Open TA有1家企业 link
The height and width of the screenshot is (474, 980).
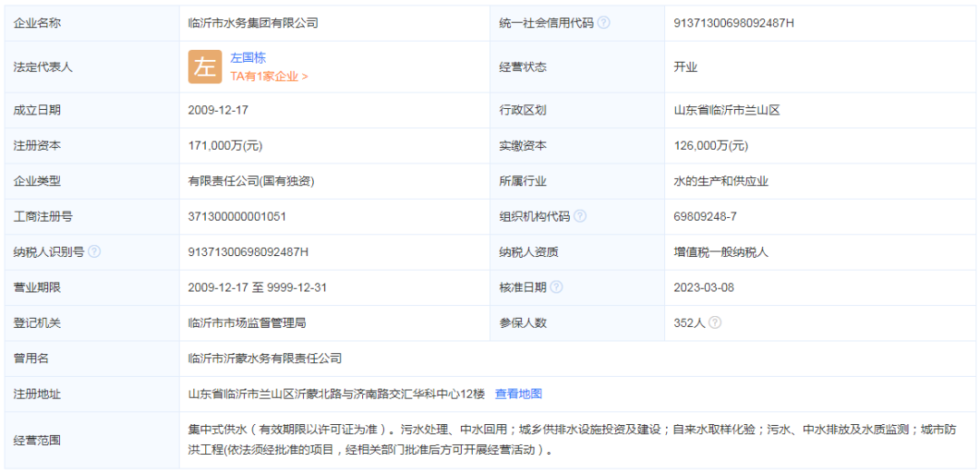point(269,76)
